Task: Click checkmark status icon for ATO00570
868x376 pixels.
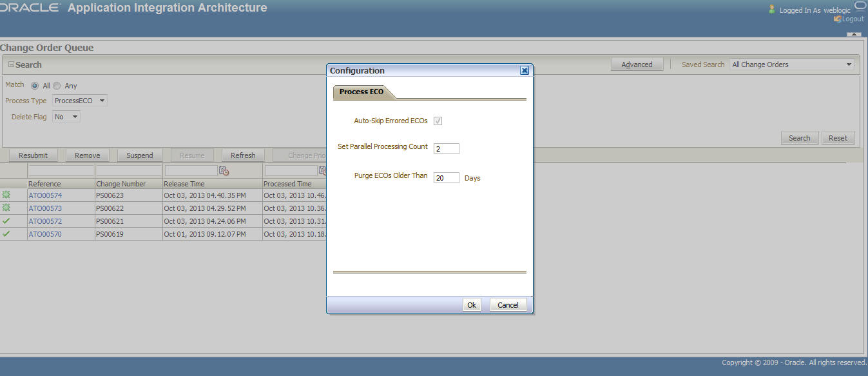Action: tap(6, 233)
